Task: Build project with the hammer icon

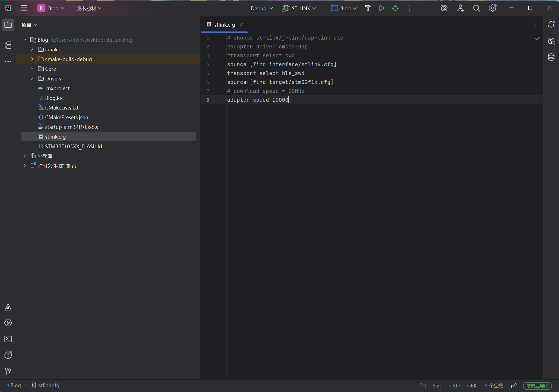Action: pos(368,8)
